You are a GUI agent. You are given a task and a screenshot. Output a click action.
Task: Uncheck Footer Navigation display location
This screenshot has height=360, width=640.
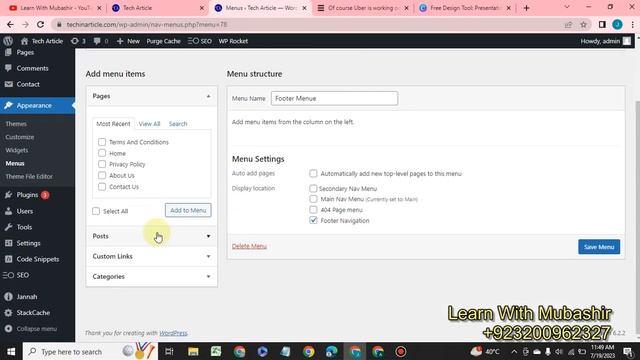click(313, 220)
